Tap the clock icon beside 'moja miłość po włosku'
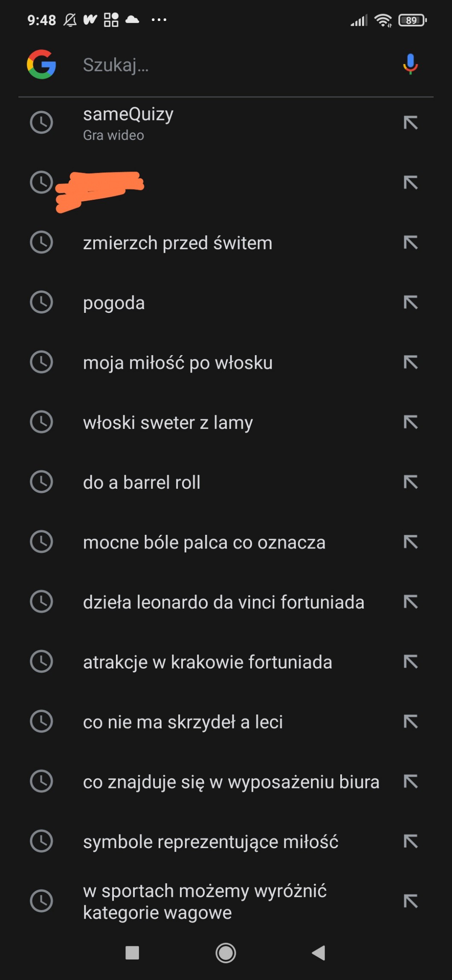452x980 pixels. pos(41,362)
